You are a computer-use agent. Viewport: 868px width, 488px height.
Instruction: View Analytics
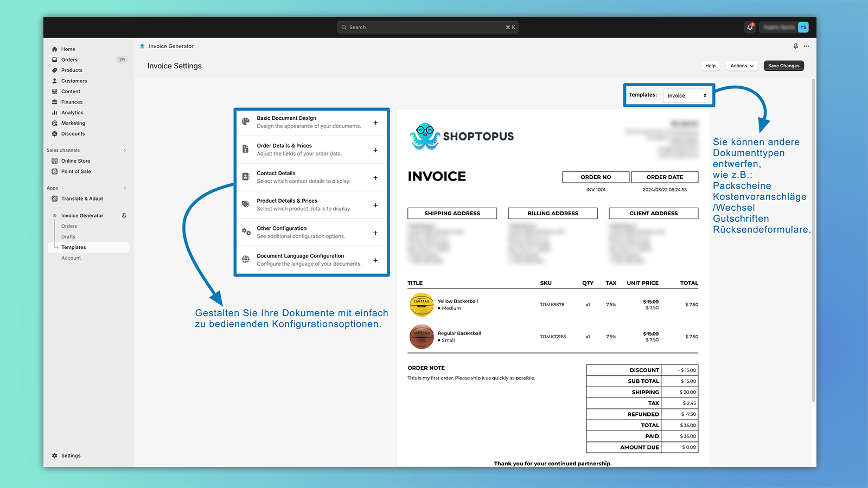coord(72,113)
